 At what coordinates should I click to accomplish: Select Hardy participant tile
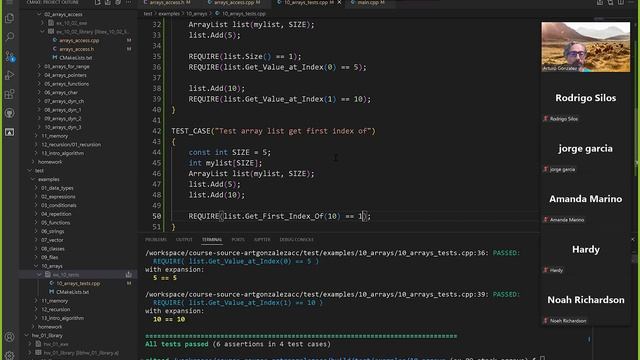pyautogui.click(x=585, y=249)
